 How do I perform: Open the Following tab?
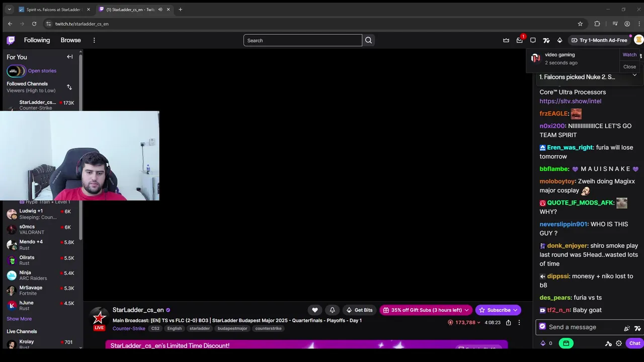click(x=37, y=40)
